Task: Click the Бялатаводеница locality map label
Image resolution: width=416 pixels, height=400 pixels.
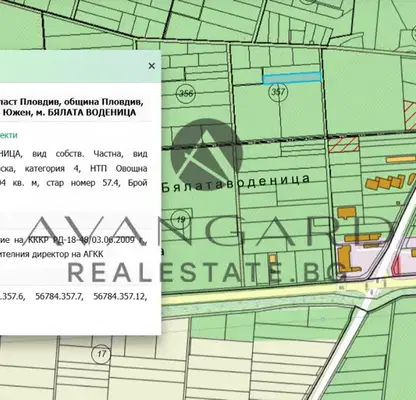Action: 236,183
